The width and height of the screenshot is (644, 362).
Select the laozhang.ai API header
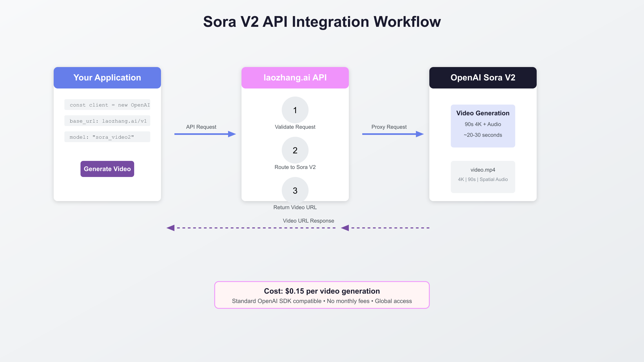[x=295, y=78]
